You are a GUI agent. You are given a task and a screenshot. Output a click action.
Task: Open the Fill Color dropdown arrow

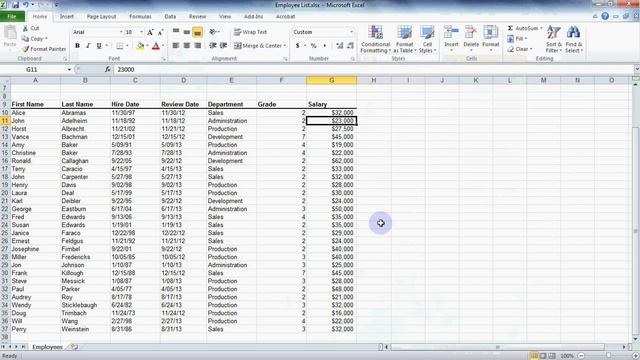click(x=147, y=46)
